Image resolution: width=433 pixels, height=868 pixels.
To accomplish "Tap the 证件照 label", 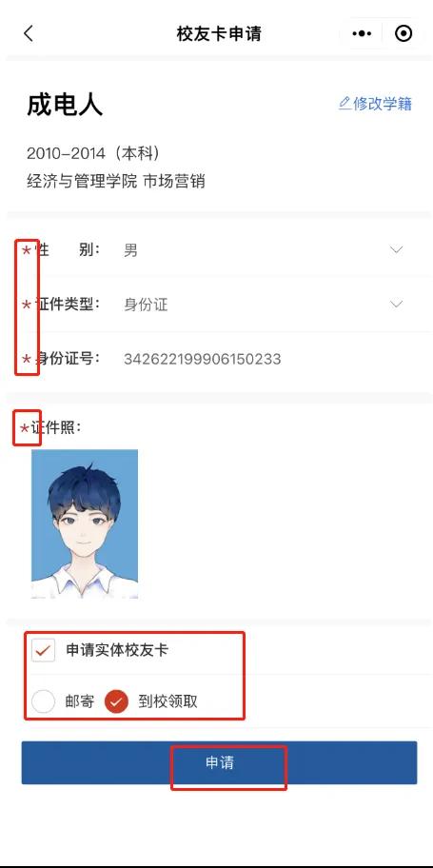I will pos(58,427).
